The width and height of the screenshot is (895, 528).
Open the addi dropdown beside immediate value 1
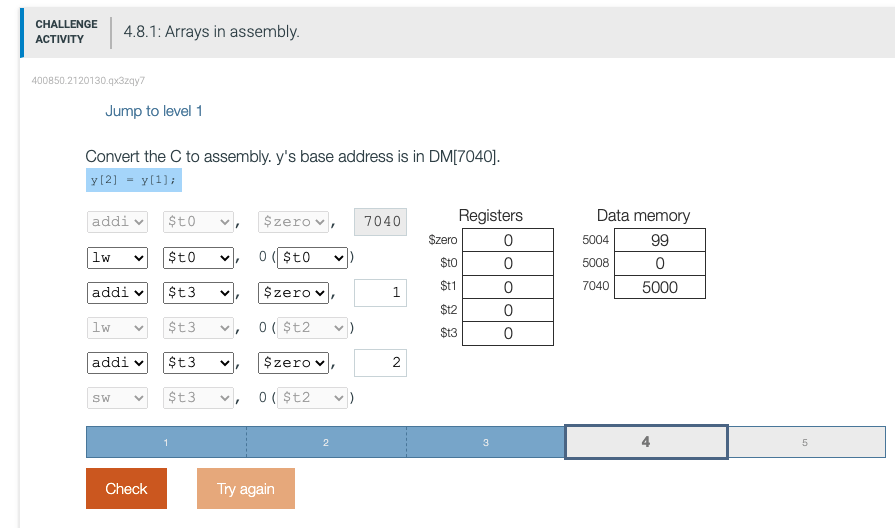[x=117, y=293]
